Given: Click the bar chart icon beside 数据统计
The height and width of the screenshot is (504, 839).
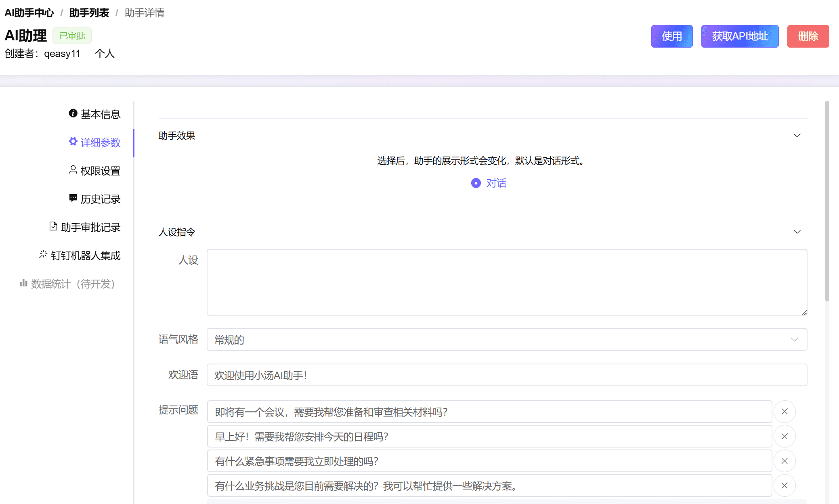Looking at the screenshot, I should (23, 283).
